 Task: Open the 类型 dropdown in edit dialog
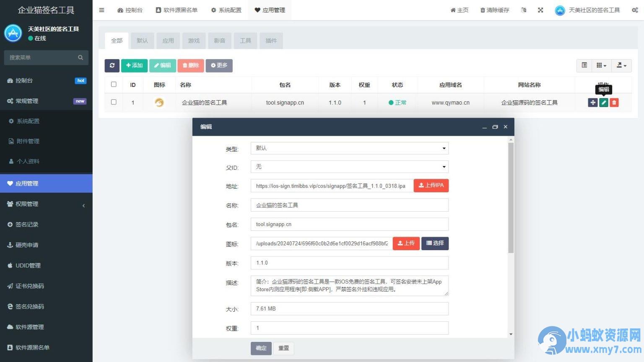pos(350,148)
